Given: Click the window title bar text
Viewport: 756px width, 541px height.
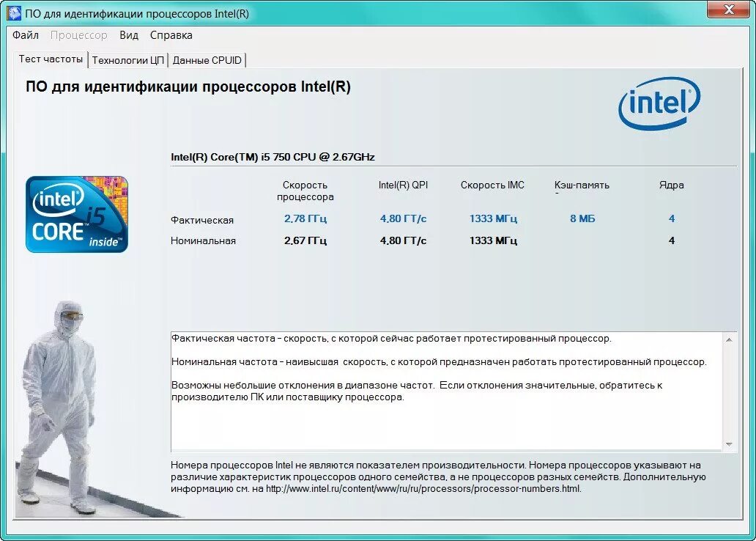Looking at the screenshot, I should click(x=137, y=13).
